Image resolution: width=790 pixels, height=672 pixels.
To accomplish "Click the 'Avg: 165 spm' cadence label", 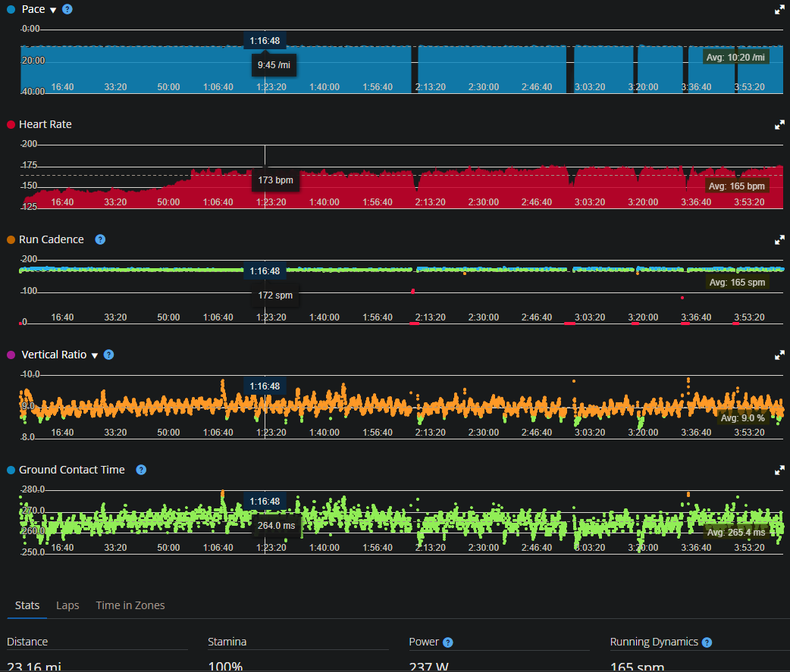I will (x=737, y=283).
